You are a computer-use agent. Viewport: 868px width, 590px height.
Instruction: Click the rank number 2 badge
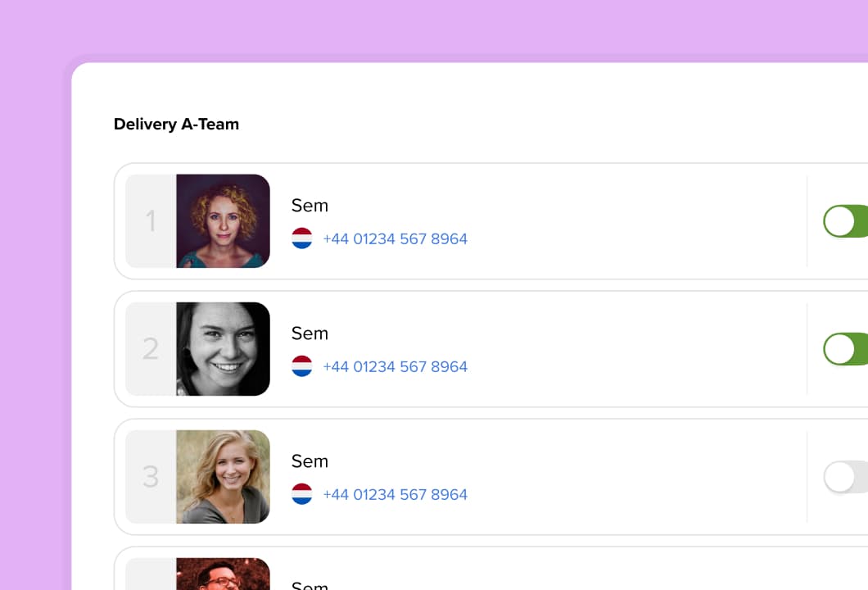point(151,349)
